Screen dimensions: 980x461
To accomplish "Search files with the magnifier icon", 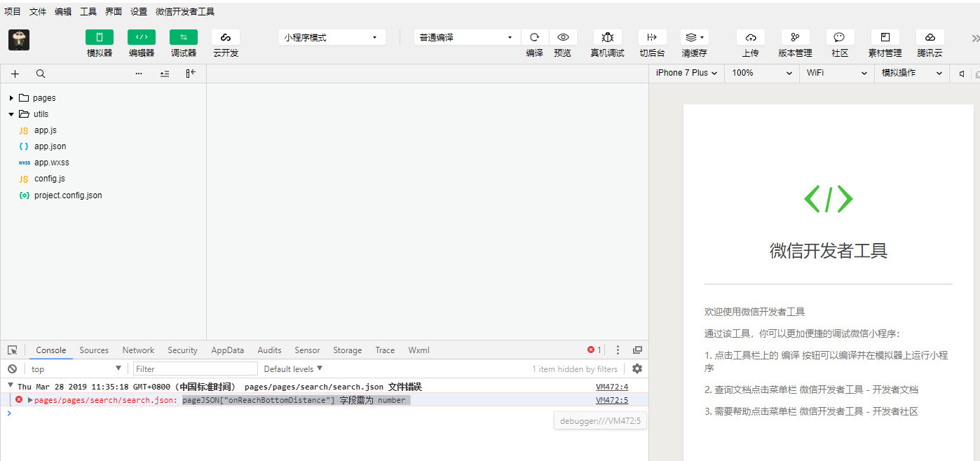I will click(x=41, y=74).
